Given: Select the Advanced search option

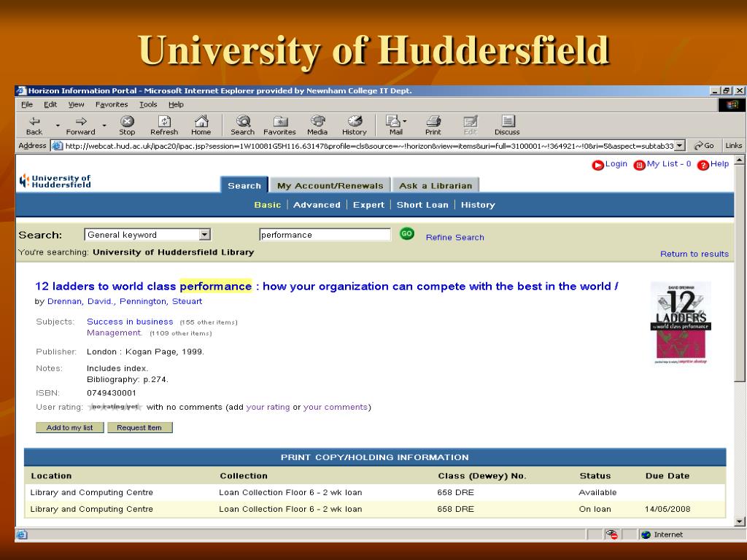Looking at the screenshot, I should tap(317, 205).
